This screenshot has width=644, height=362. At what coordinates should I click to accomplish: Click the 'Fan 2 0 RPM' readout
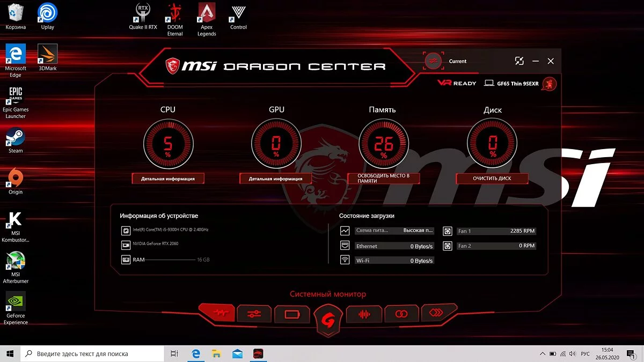pos(496,246)
